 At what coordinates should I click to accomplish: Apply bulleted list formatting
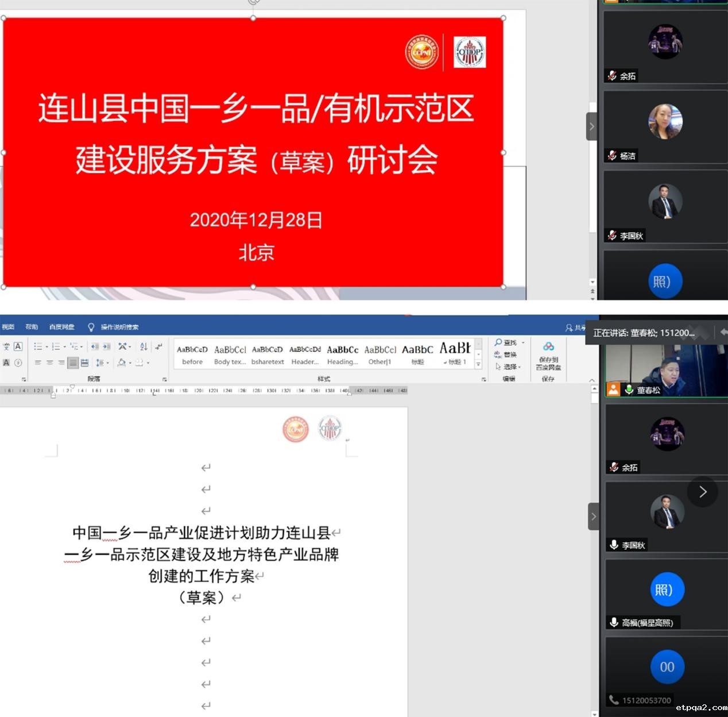[x=38, y=346]
